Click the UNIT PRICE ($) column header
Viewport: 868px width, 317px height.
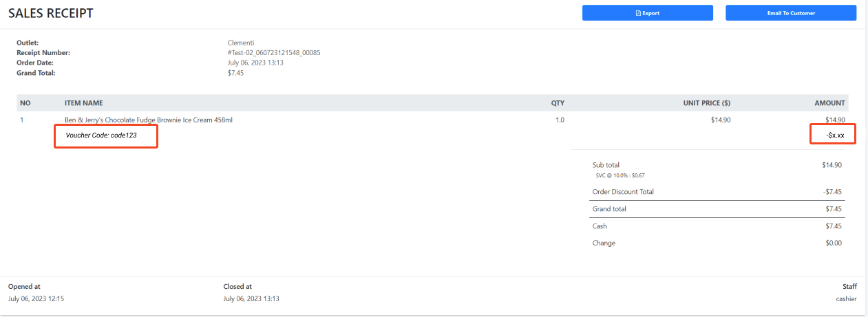pos(707,103)
